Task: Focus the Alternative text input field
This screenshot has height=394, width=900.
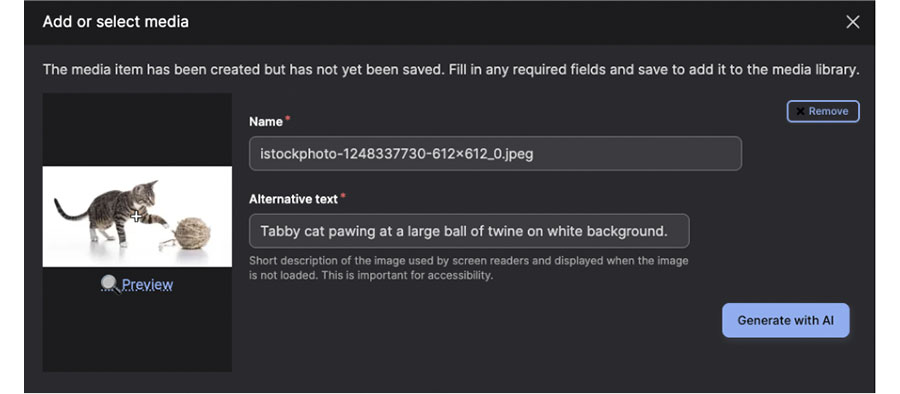Action: (469, 231)
